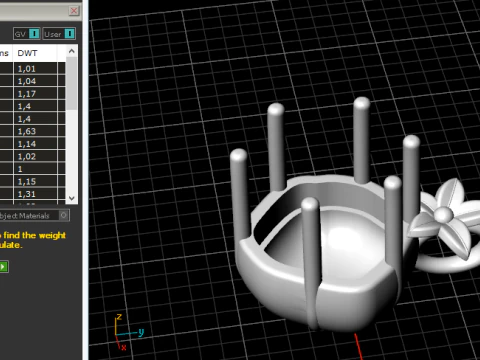Select the DWT cell showing 1
The height and width of the screenshot is (360, 480).
[x=35, y=169]
